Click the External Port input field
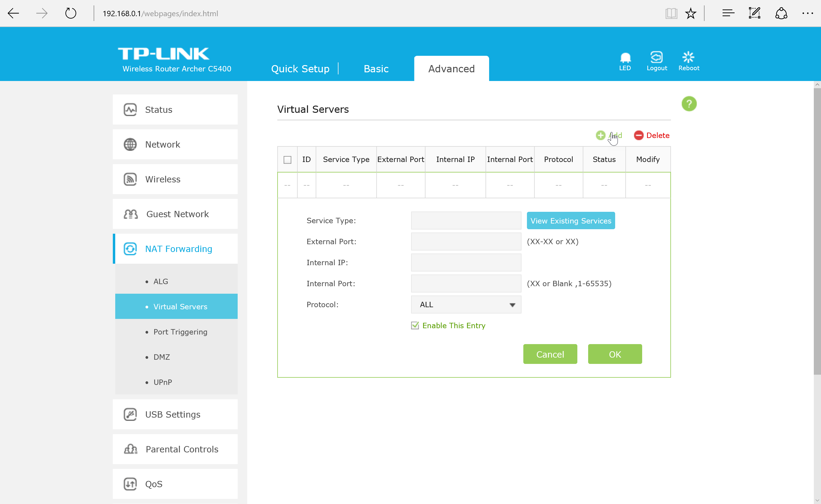This screenshot has width=821, height=504. pos(466,242)
